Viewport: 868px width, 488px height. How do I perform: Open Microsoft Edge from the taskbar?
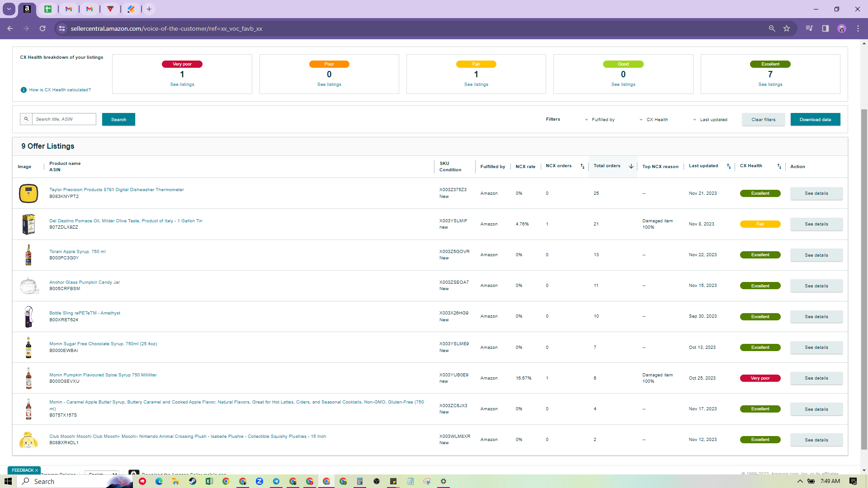point(159,481)
